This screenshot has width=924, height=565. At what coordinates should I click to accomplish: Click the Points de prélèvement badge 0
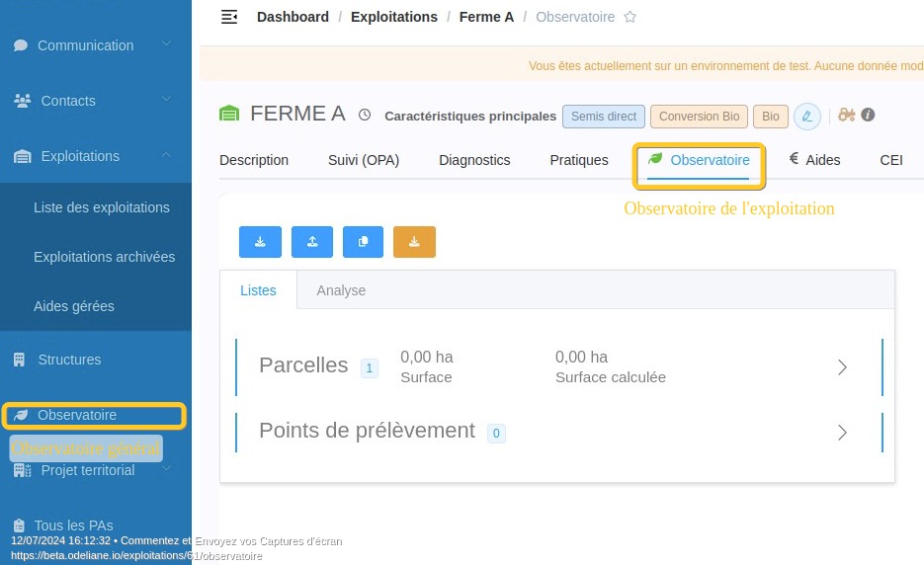coord(496,433)
